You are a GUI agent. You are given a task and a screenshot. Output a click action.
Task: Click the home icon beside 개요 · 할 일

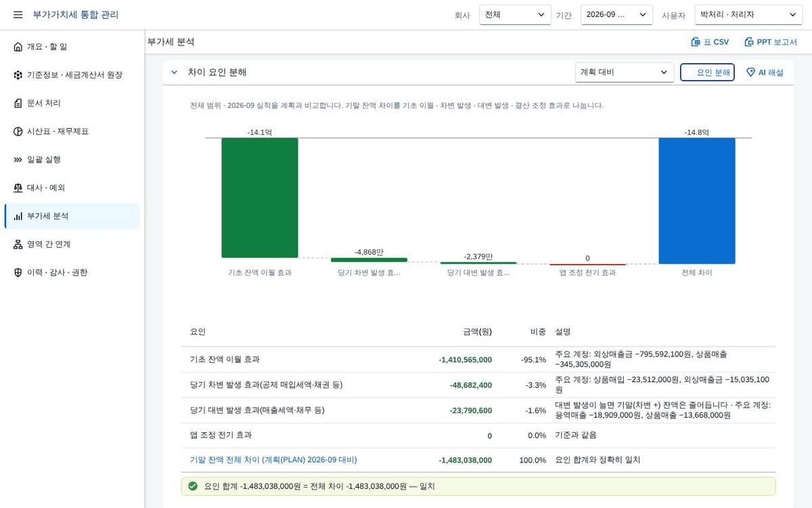pyautogui.click(x=18, y=47)
